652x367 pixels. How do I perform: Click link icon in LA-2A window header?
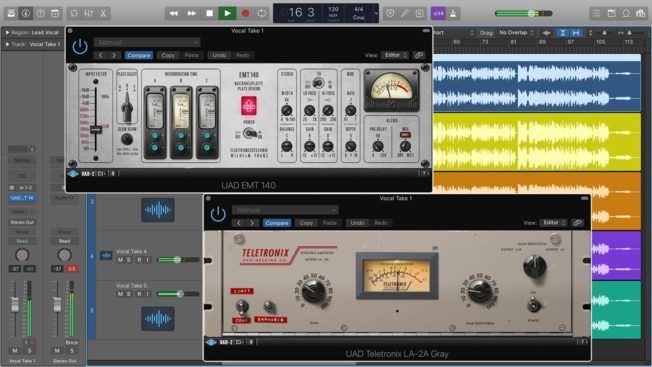pos(578,223)
